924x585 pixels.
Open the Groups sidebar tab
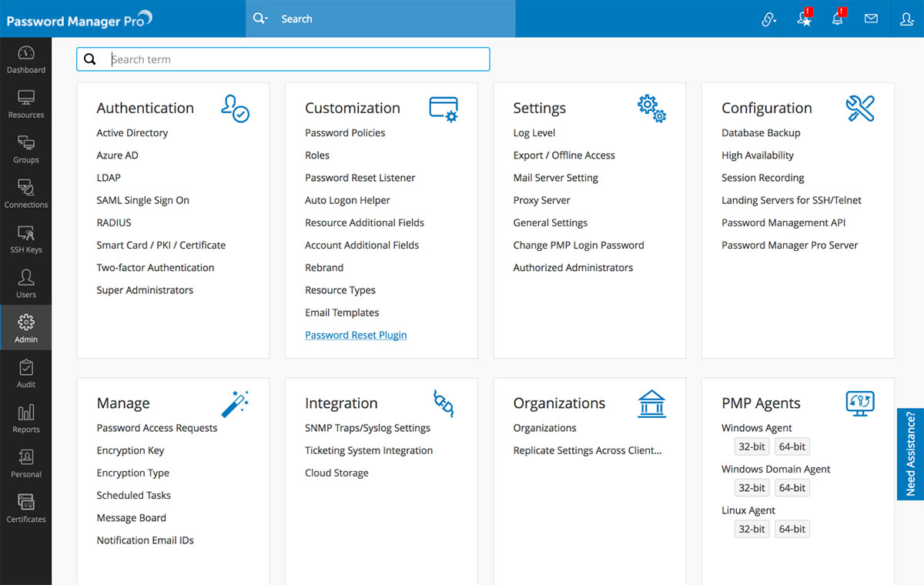pyautogui.click(x=26, y=149)
